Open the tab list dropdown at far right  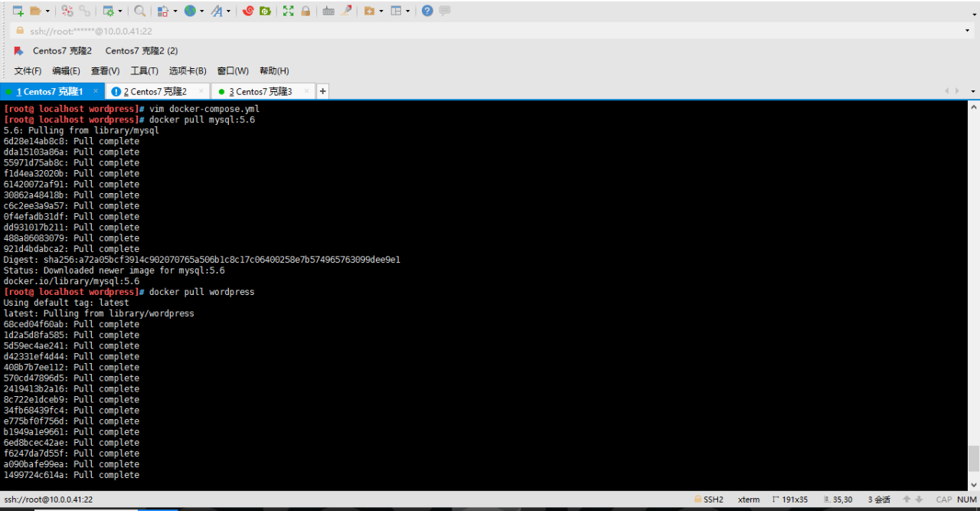pyautogui.click(x=973, y=91)
